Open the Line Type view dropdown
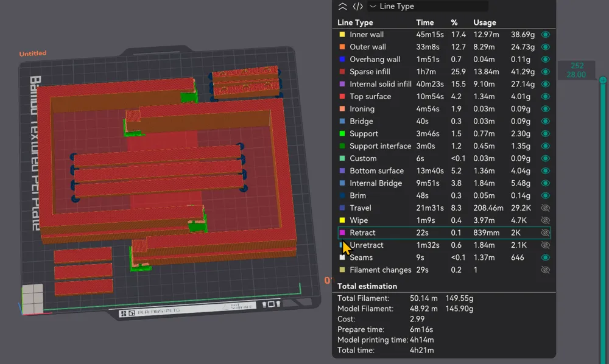 point(428,6)
